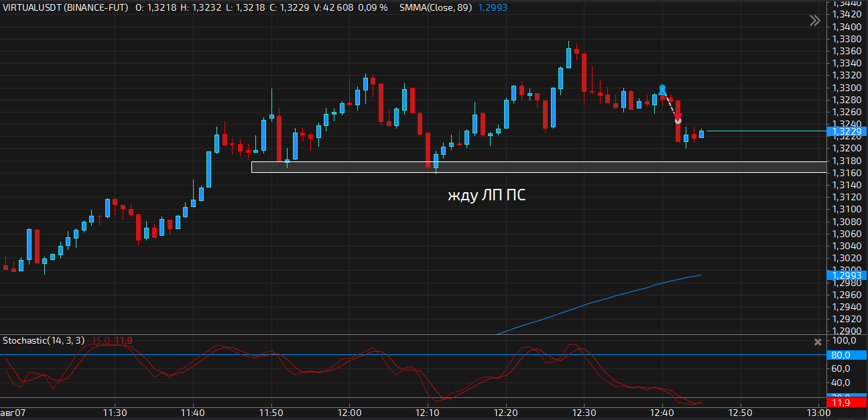Click the blue 1,3229 current price tag
The height and width of the screenshot is (420, 868).
pos(846,131)
